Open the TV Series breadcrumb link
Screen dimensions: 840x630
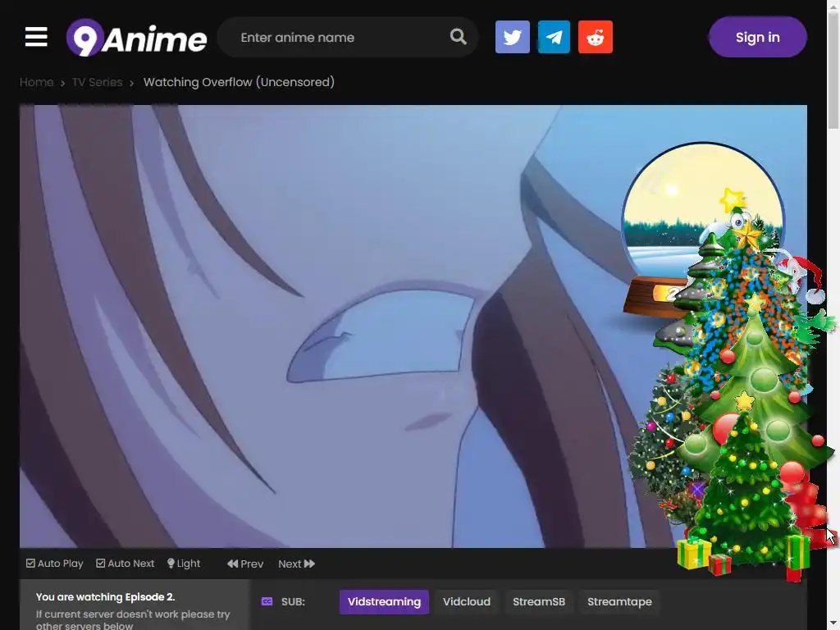(x=97, y=82)
